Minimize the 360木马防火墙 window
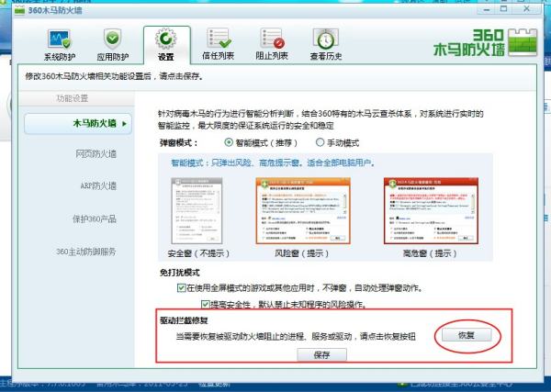 click(x=487, y=9)
